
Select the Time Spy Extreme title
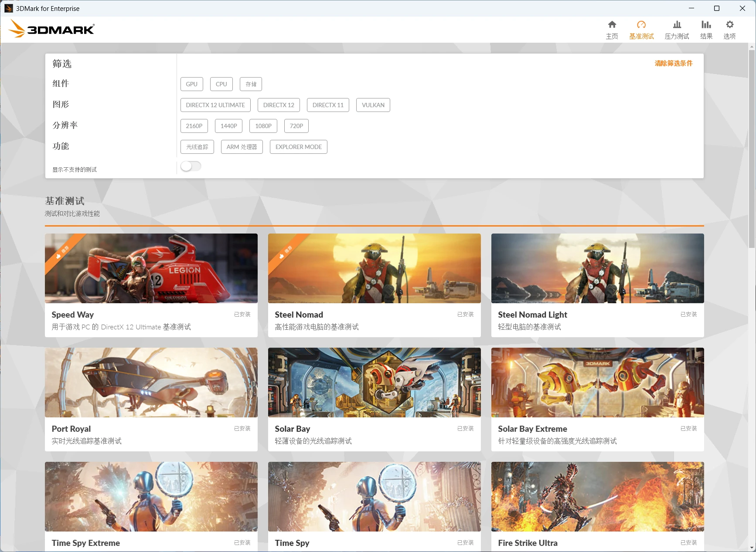[86, 543]
